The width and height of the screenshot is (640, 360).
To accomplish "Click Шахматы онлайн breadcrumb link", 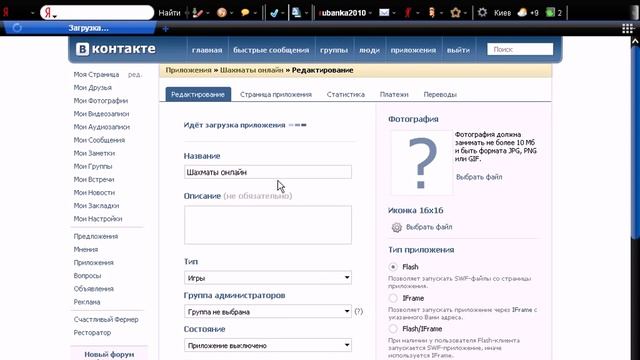I will pos(251,70).
